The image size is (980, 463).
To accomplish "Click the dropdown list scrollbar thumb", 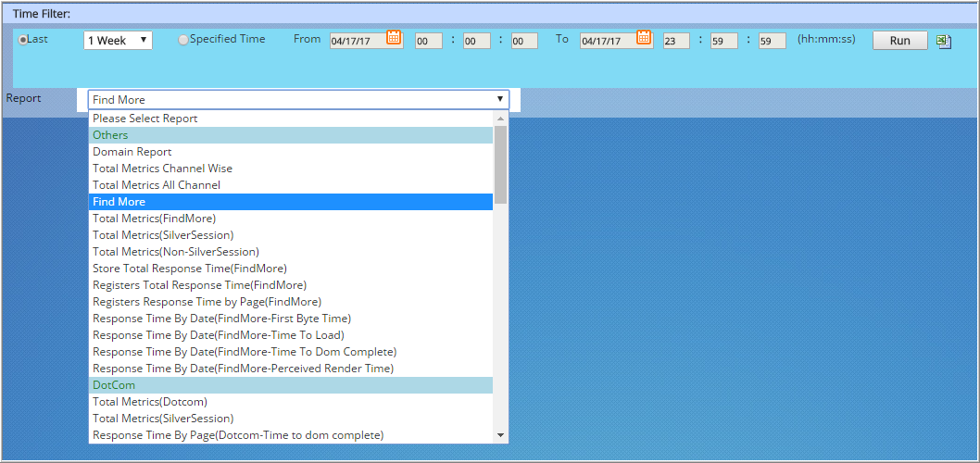I will pyautogui.click(x=500, y=165).
